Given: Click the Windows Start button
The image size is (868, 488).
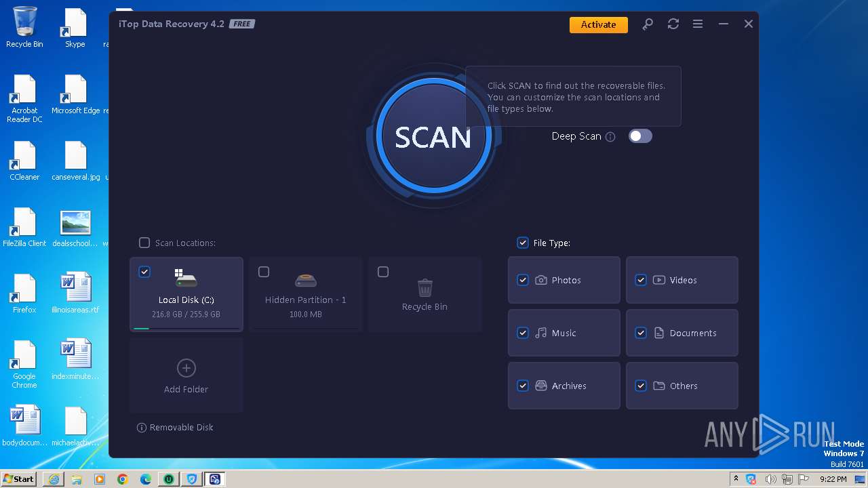Looking at the screenshot, I should pyautogui.click(x=18, y=479).
